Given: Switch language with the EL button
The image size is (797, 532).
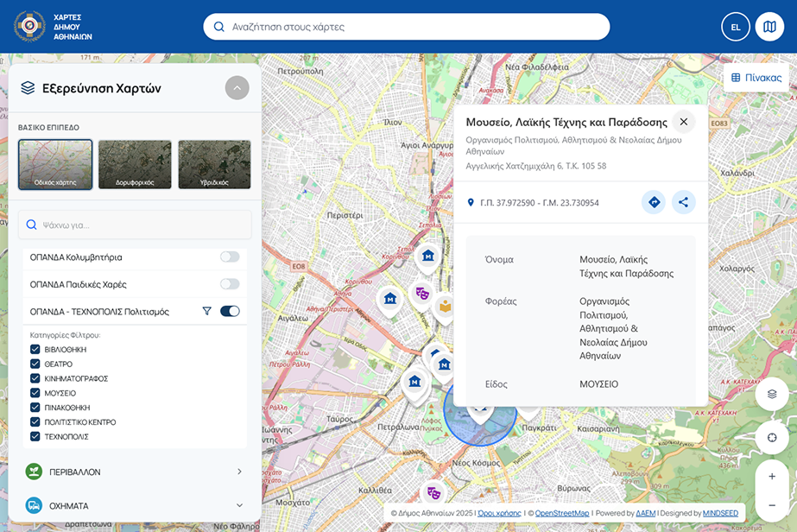Looking at the screenshot, I should point(735,27).
